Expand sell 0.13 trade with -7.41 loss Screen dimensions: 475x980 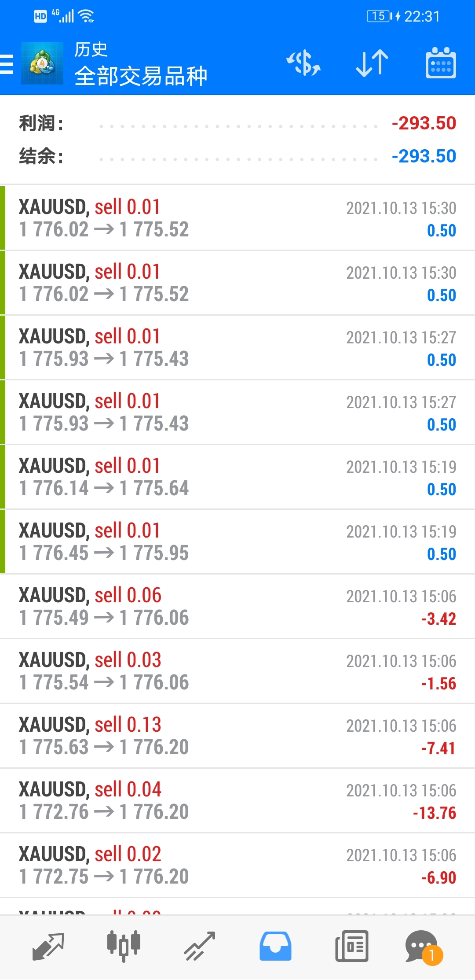237,736
